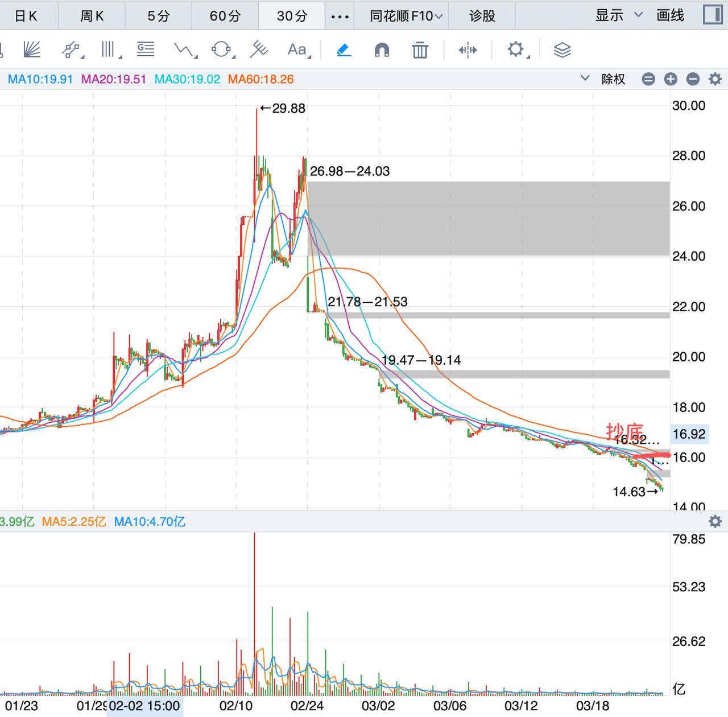Click the MA60:18.26 indicator label
Screen dimensions: 728x717
(261, 79)
